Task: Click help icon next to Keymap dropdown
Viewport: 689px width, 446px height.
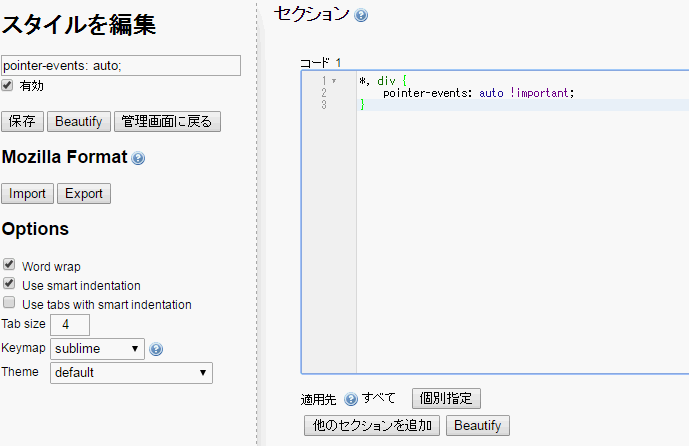Action: click(x=156, y=349)
